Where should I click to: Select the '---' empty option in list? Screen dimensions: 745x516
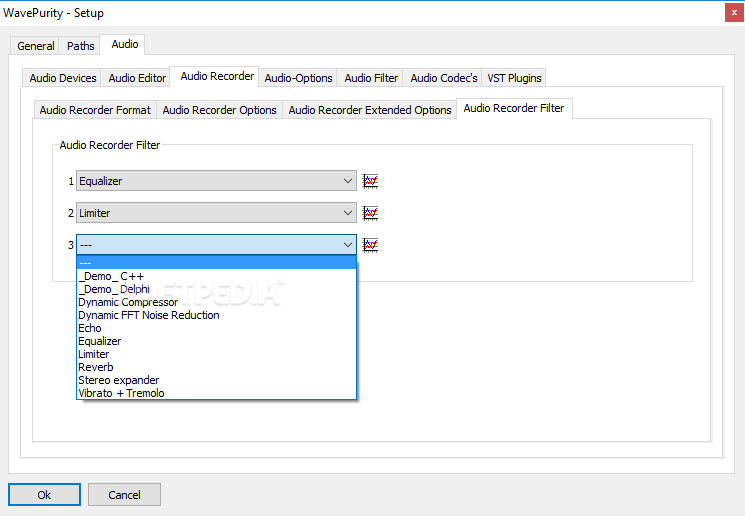pyautogui.click(x=216, y=263)
